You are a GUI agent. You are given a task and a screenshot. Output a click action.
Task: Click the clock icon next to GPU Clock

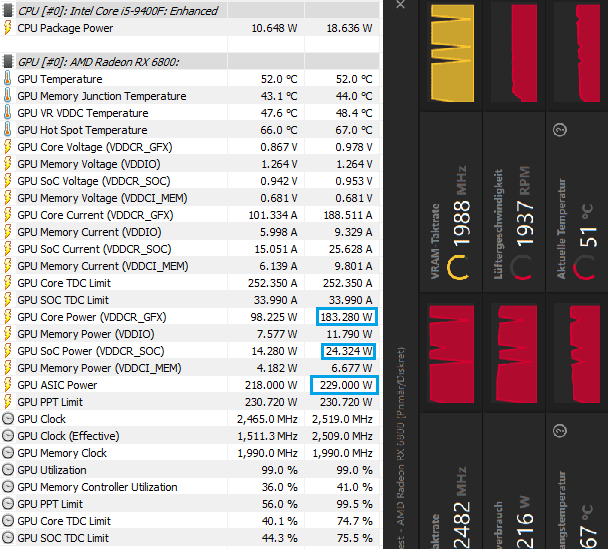[x=8, y=419]
